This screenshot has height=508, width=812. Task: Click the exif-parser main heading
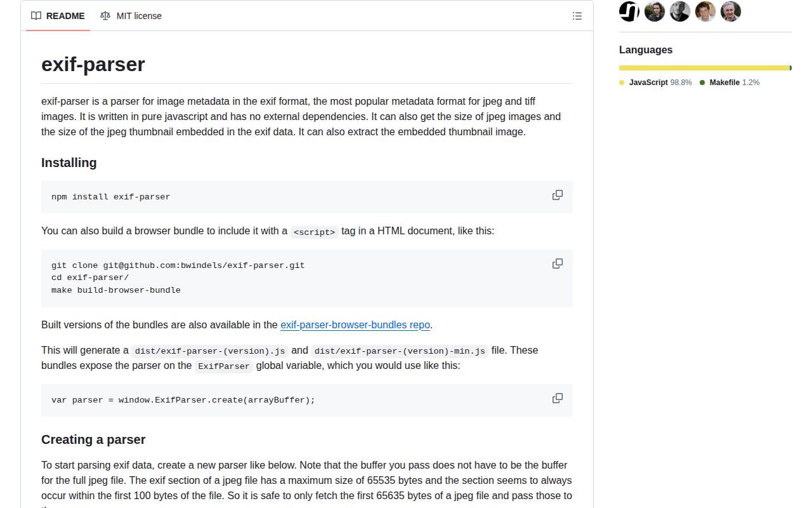(x=93, y=64)
